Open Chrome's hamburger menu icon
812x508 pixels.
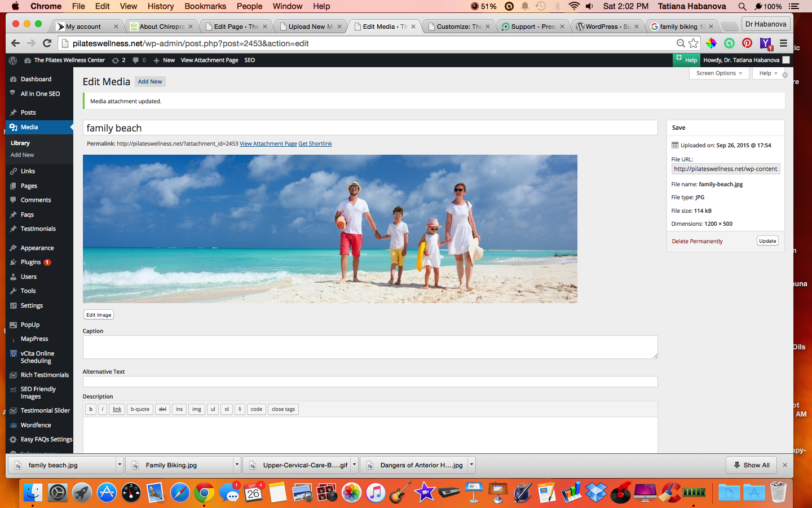(x=783, y=43)
